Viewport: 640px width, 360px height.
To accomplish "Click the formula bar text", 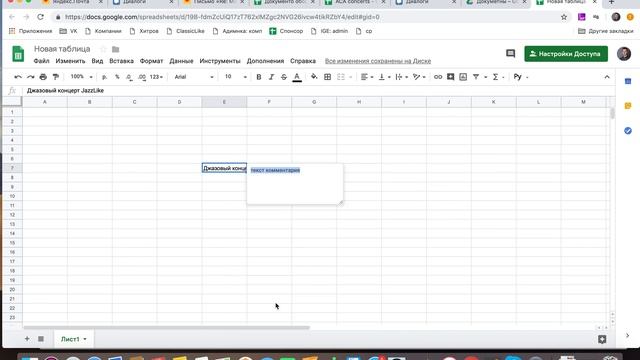I will (x=65, y=91).
